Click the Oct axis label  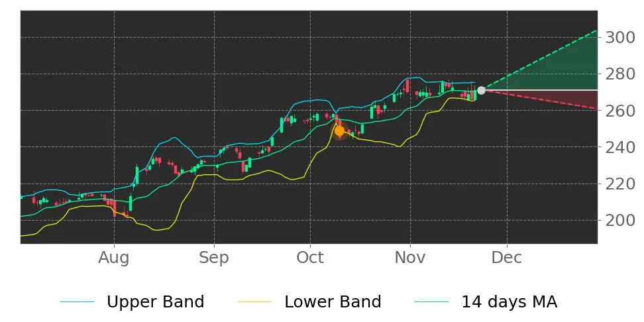click(311, 258)
